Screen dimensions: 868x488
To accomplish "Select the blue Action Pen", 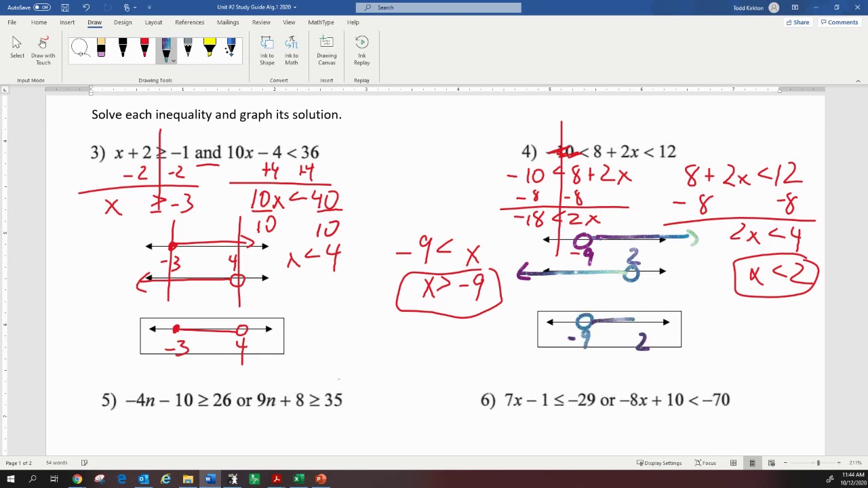I will click(x=231, y=49).
